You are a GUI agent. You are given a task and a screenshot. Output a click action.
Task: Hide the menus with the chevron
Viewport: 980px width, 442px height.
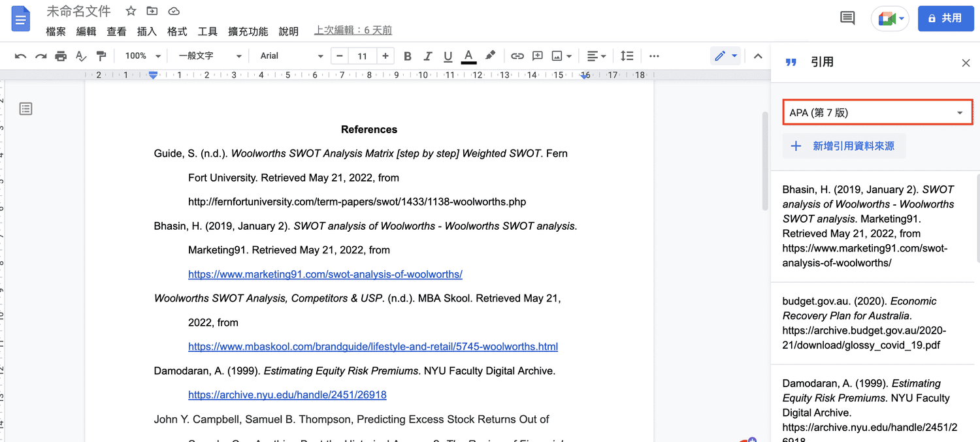pos(758,56)
